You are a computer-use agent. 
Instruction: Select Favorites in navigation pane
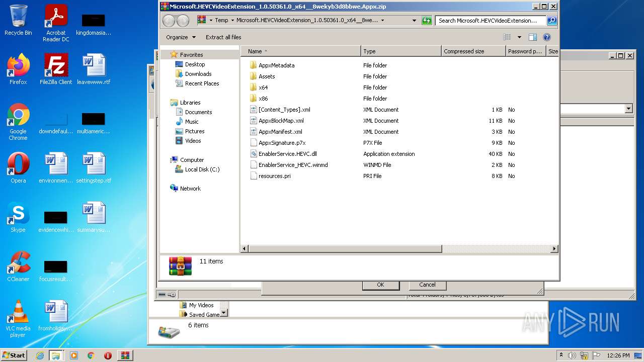[191, 55]
